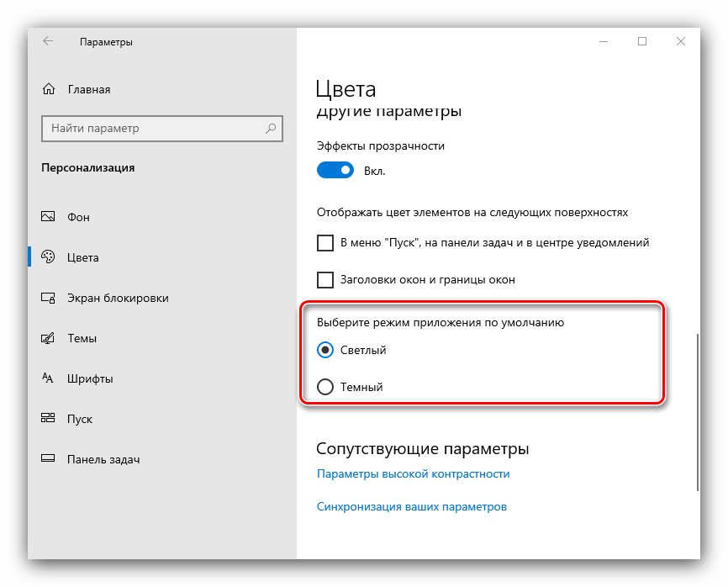Open Параметры высокой контрастности link
Image resolution: width=728 pixels, height=587 pixels.
(x=413, y=473)
